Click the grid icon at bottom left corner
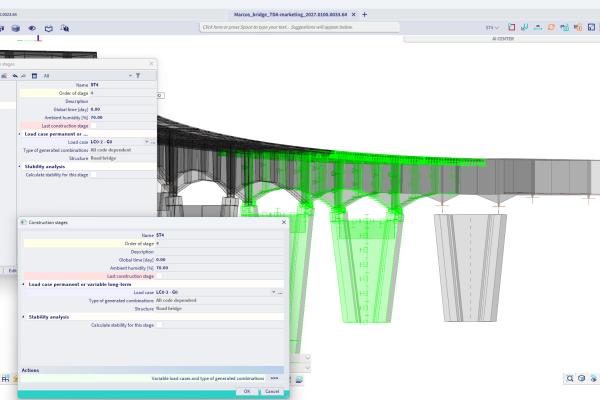600x400 pixels. coord(5,379)
